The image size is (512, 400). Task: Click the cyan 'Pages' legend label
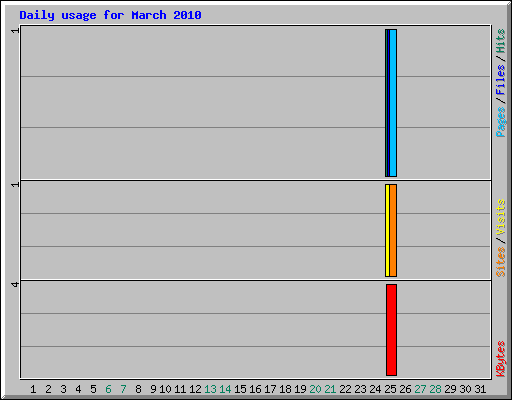(500, 122)
